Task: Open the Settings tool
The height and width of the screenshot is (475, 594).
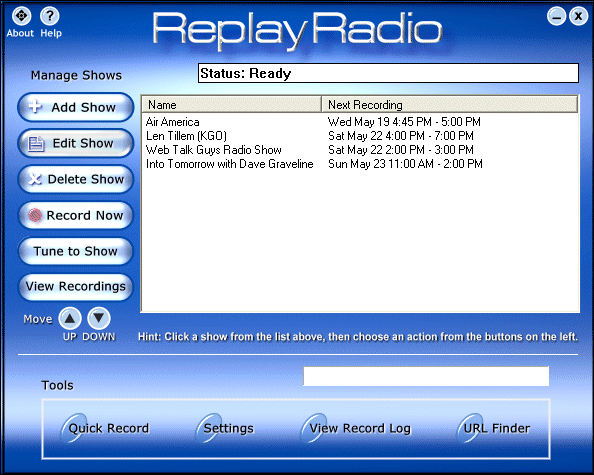Action: coord(224,428)
